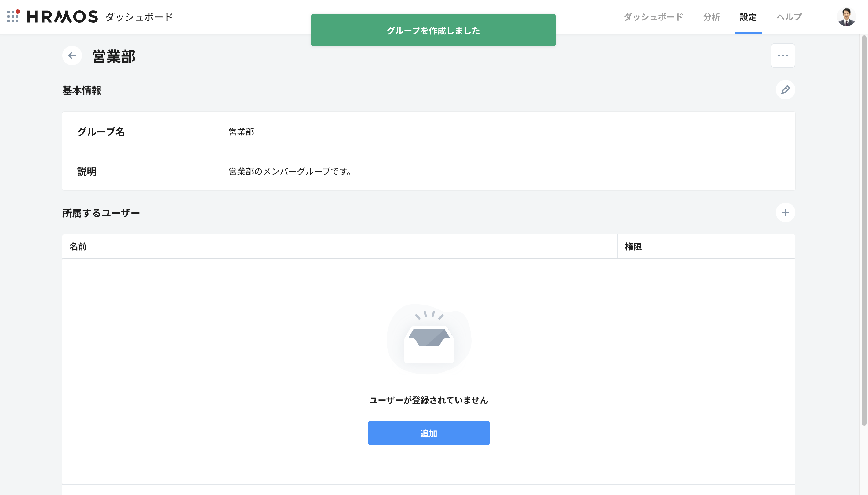The height and width of the screenshot is (495, 868).
Task: Select the 設定 navigation tab
Action: 748,17
